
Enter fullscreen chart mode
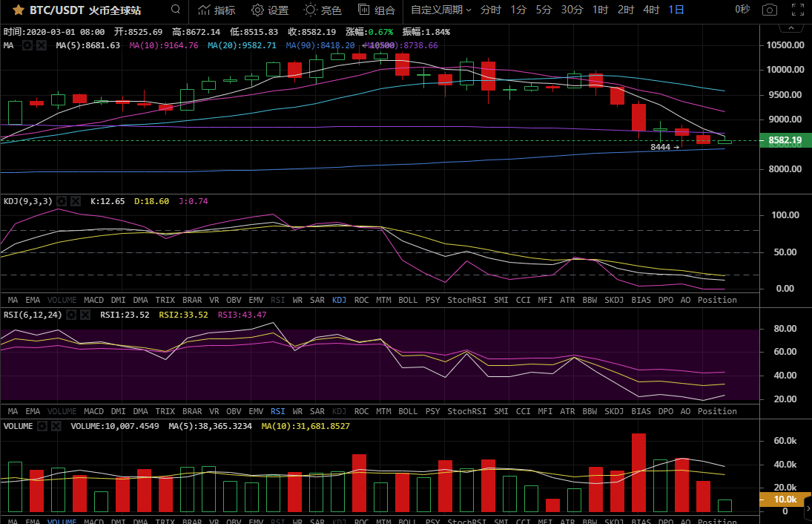797,10
